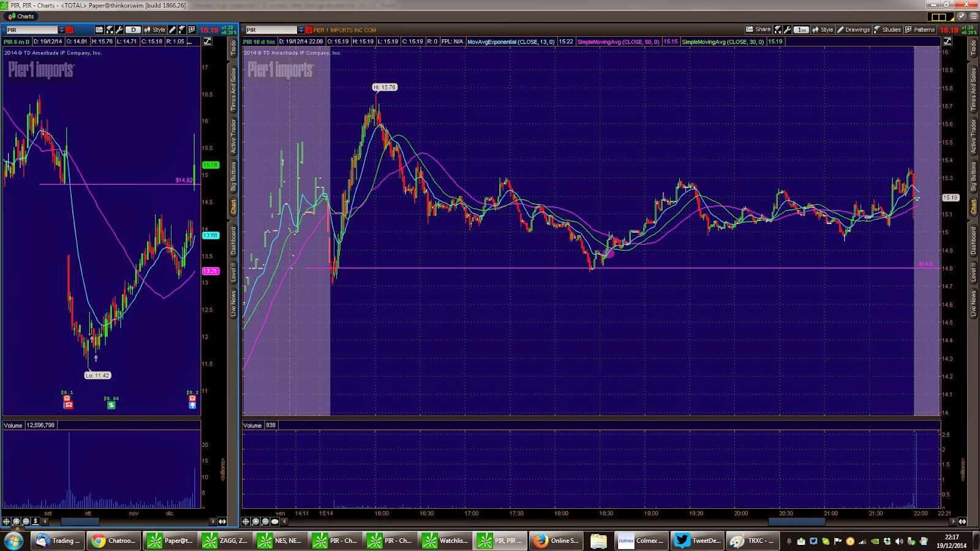This screenshot has width=980, height=551.
Task: Click green dollar dividend icon on left chart
Action: pyautogui.click(x=111, y=405)
